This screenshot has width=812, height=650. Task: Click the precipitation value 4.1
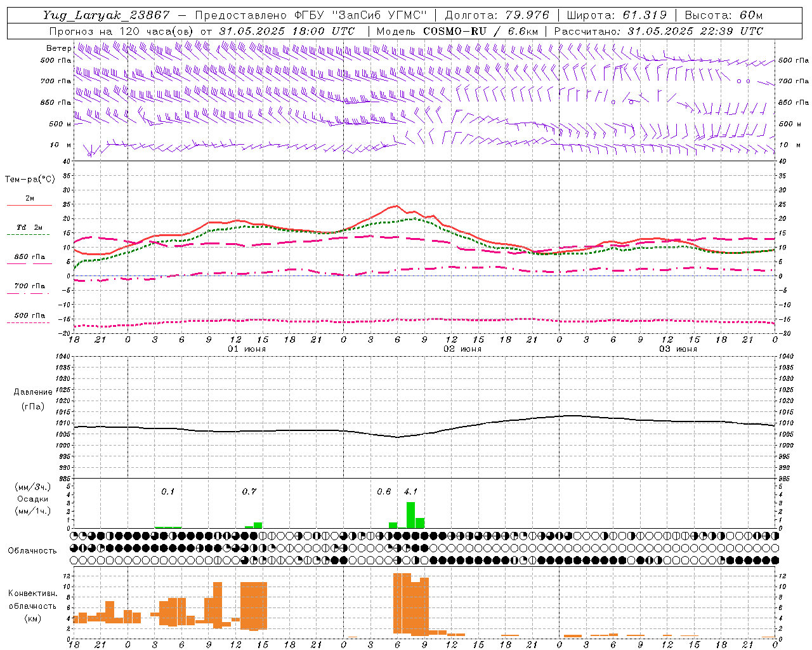click(x=410, y=491)
